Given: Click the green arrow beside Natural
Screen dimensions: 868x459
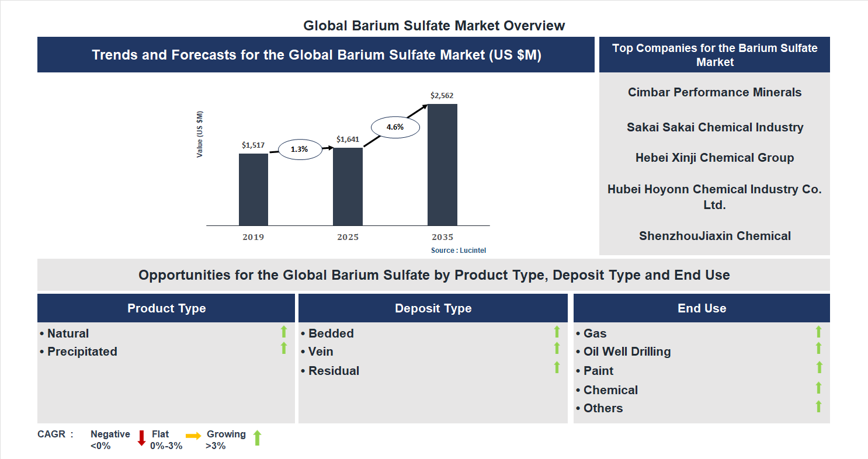Looking at the screenshot, I should coord(284,332).
